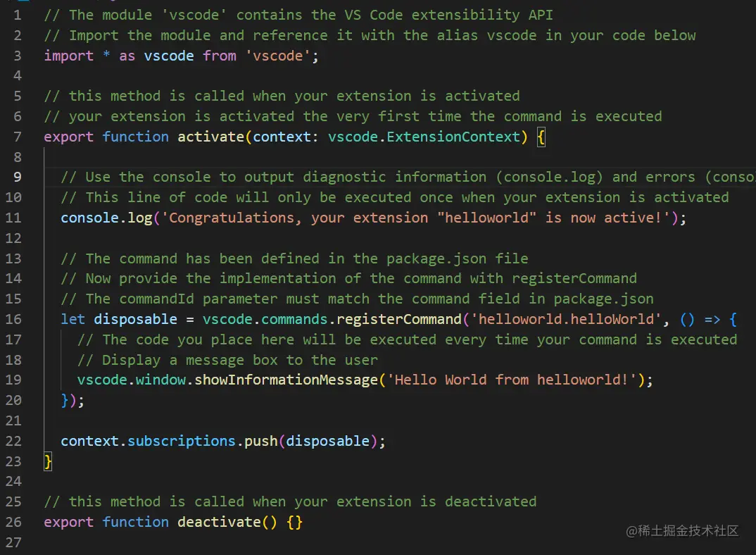
Task: Click the console keyword in console.log
Action: click(89, 218)
